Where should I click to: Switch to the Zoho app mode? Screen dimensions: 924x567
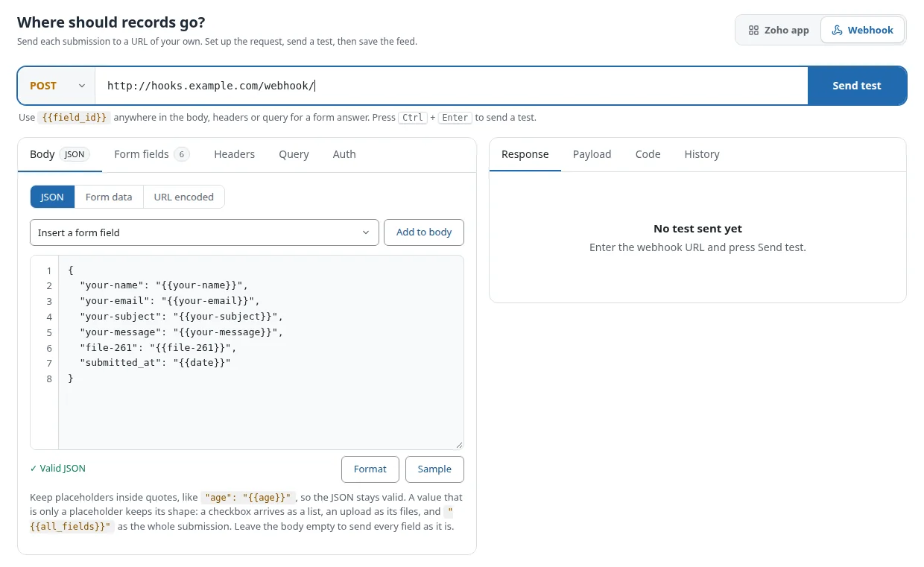point(778,31)
